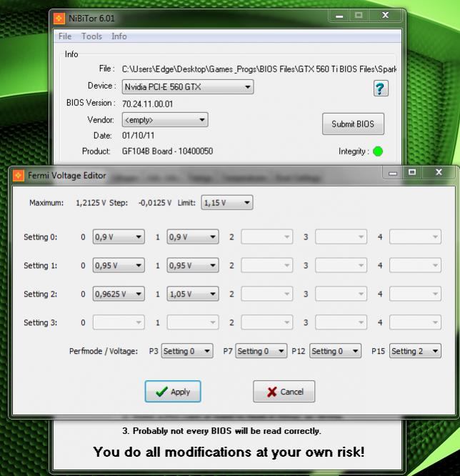Click the blue question mark help icon
The height and width of the screenshot is (476, 460).
381,89
